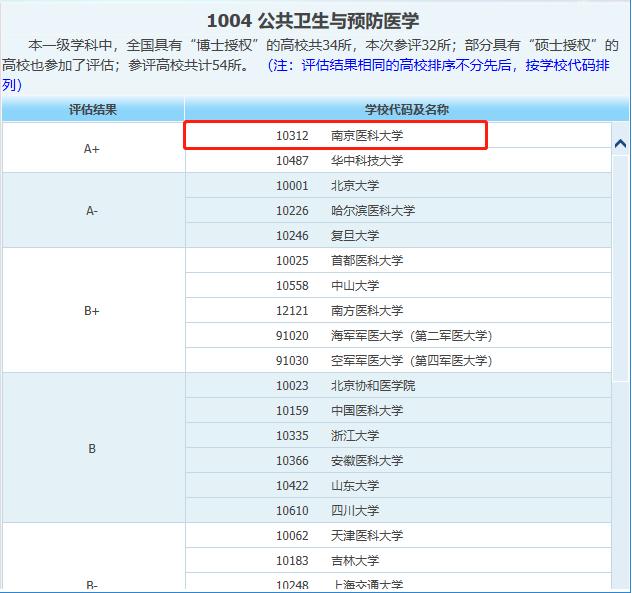Image resolution: width=632 pixels, height=593 pixels.
Task: Select the 空军军医大学 row
Action: pos(398,360)
